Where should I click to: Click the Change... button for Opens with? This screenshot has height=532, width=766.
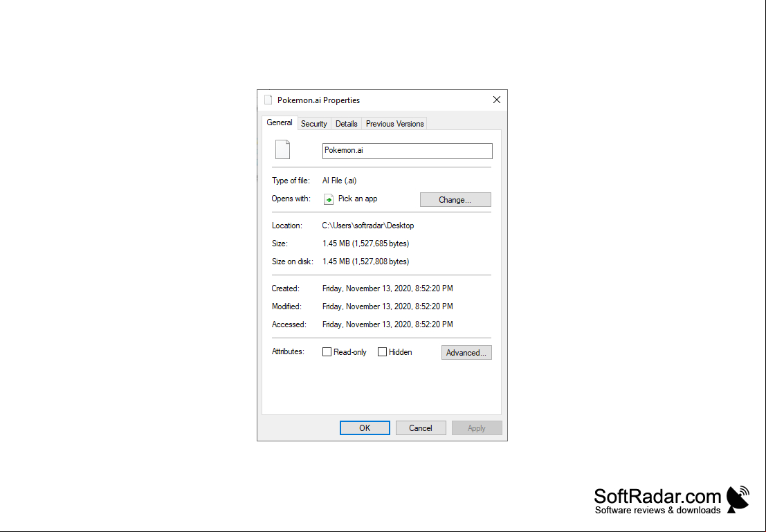tap(455, 199)
